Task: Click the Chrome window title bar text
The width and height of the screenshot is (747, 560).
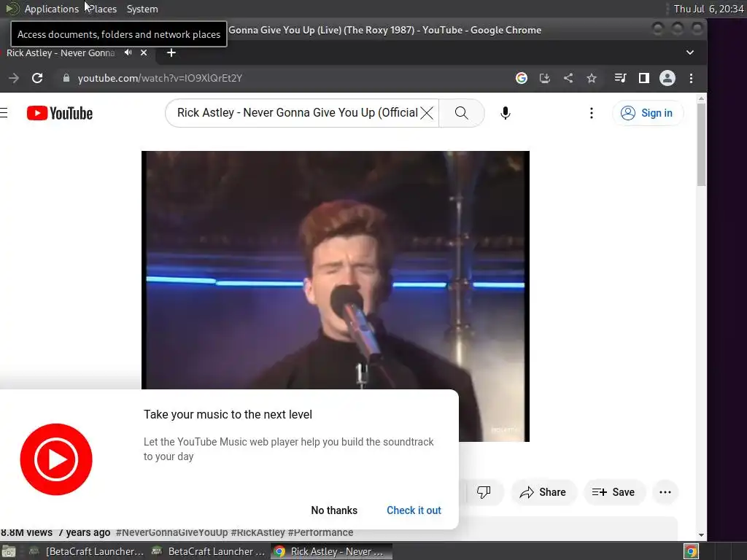Action: tap(385, 30)
